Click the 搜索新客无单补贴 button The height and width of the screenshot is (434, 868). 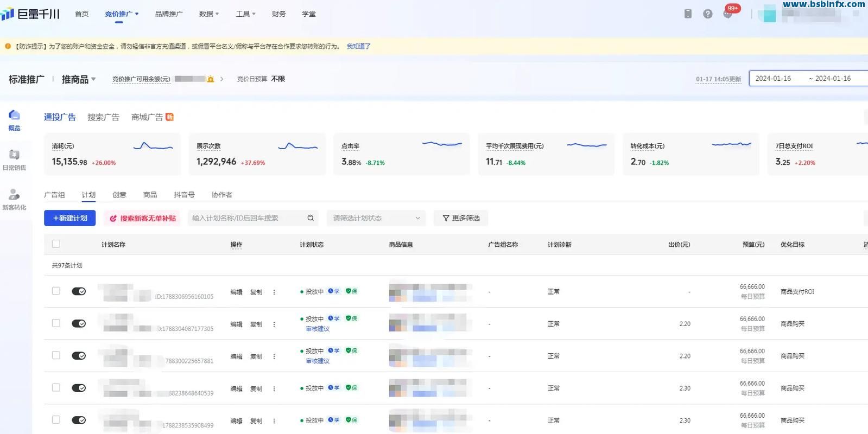pos(143,218)
